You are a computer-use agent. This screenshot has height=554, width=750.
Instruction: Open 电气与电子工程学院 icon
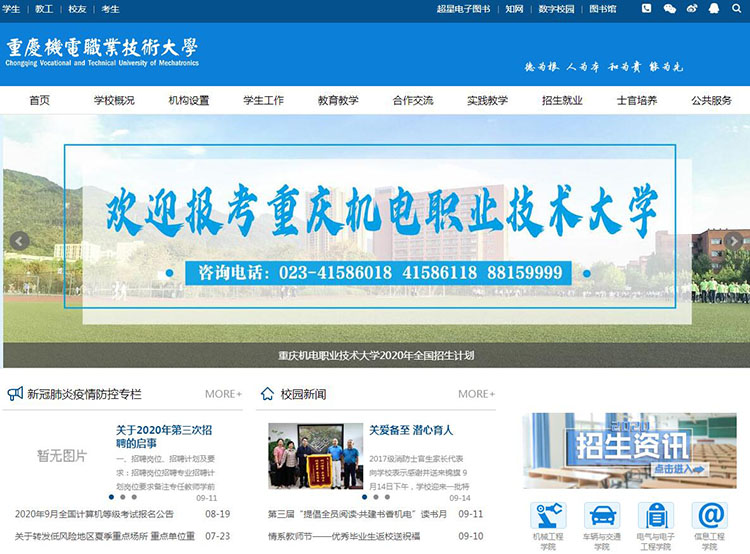656,515
